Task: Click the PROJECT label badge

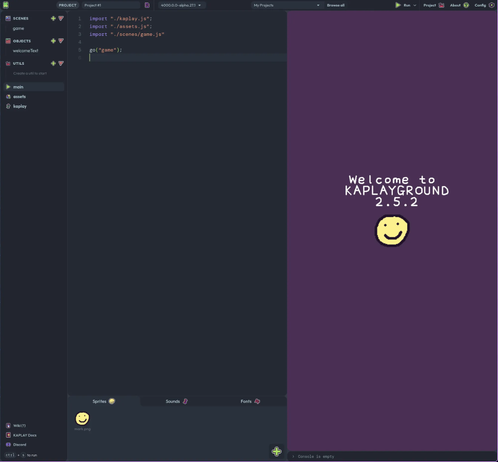Action: pos(68,5)
